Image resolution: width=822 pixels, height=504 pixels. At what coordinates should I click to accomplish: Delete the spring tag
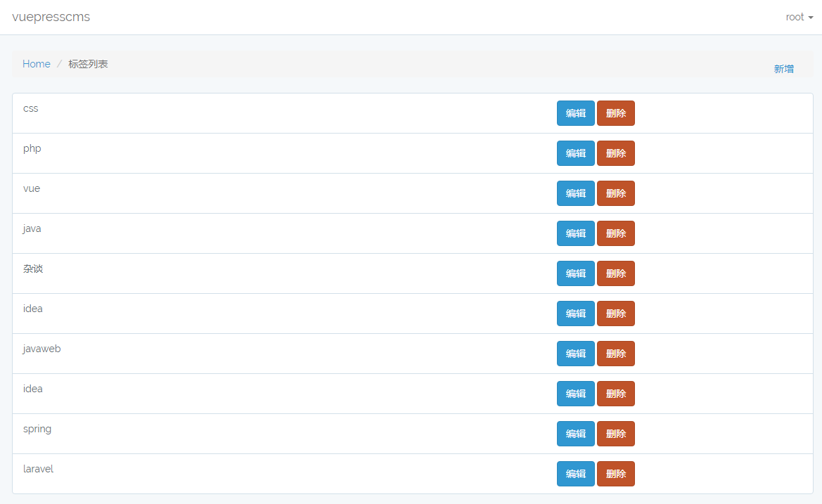click(615, 434)
